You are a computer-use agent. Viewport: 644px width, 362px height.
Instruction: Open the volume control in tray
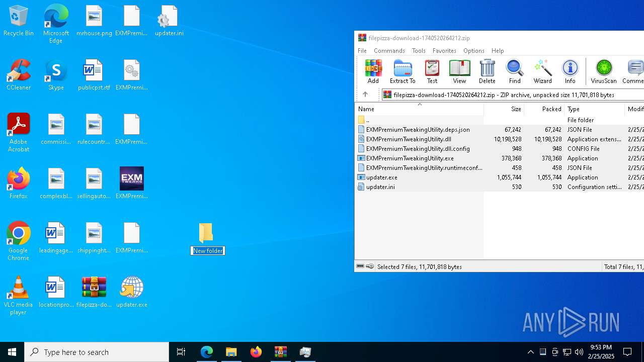click(579, 352)
